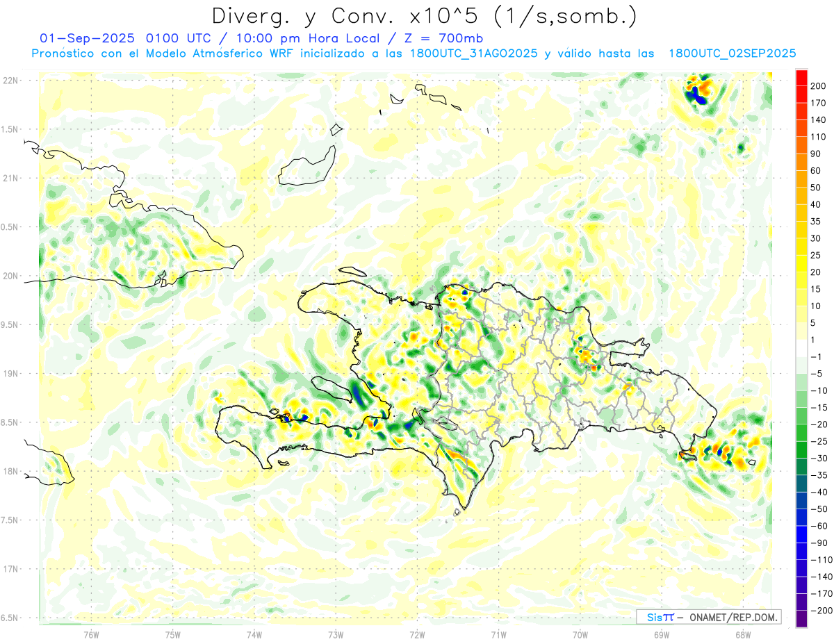Click the '-170' color scale value
Screen dimensions: 834x644
pos(821,593)
